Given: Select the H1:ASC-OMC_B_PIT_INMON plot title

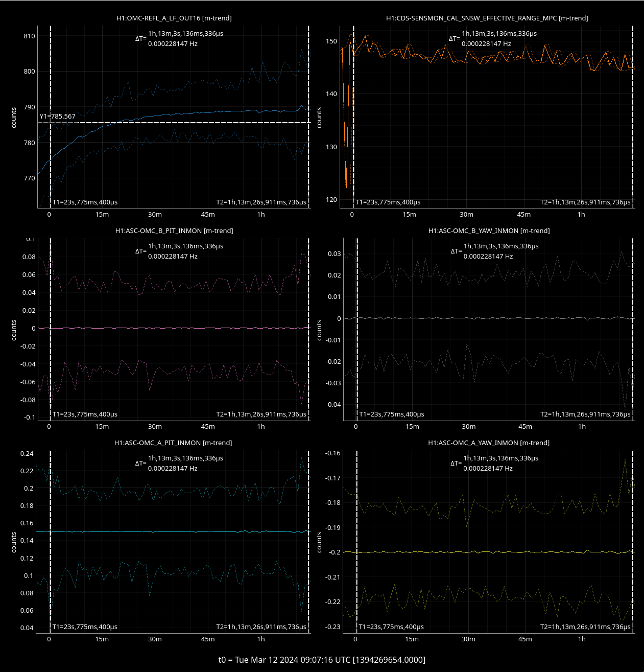Looking at the screenshot, I should (174, 231).
